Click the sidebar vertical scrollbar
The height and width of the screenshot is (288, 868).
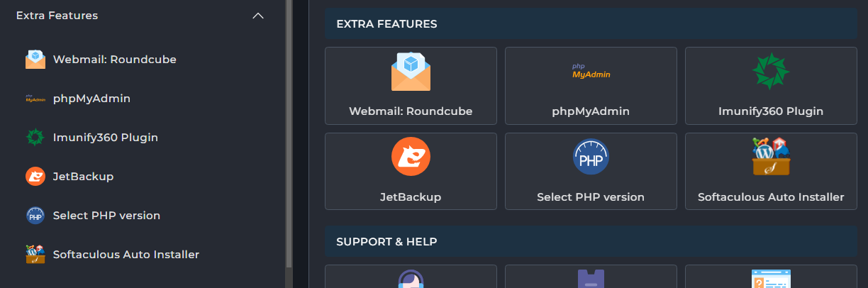[x=289, y=133]
